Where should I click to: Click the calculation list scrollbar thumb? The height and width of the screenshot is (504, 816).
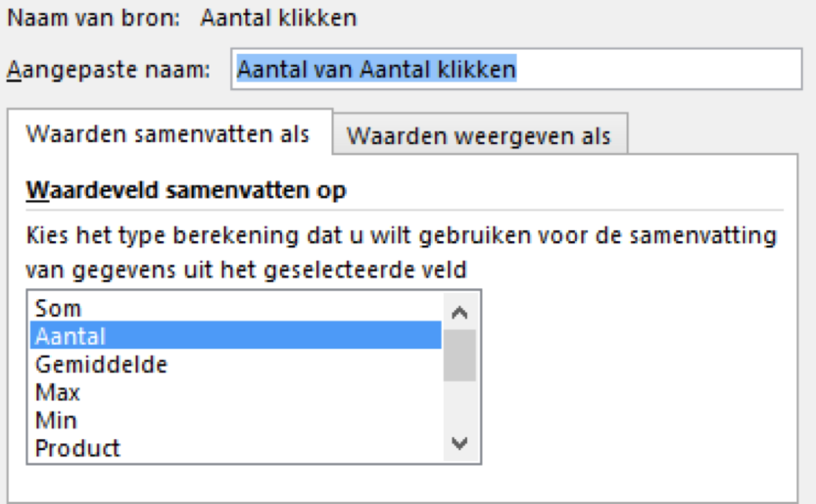[460, 355]
